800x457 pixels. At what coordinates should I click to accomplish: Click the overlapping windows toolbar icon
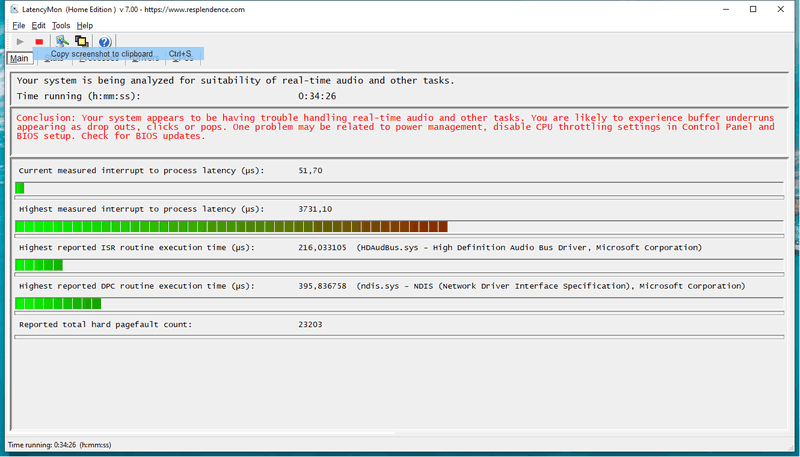pyautogui.click(x=82, y=41)
